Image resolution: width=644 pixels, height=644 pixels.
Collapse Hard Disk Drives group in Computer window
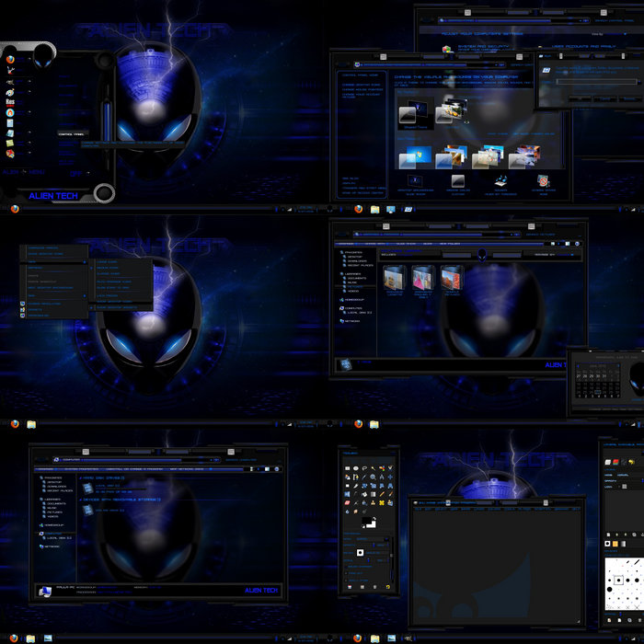point(81,478)
